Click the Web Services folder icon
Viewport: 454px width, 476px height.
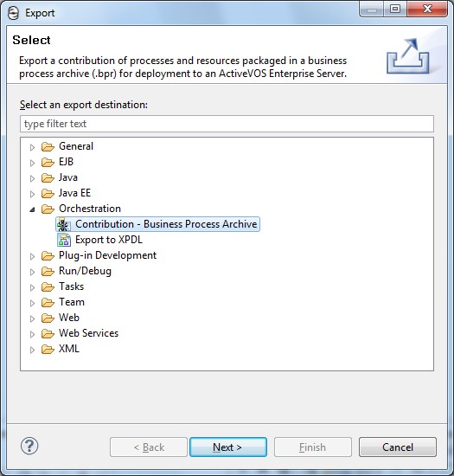coord(48,333)
